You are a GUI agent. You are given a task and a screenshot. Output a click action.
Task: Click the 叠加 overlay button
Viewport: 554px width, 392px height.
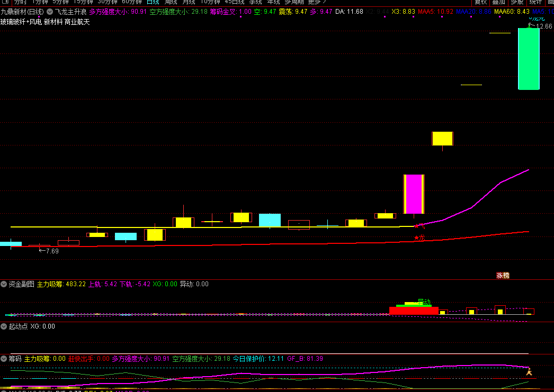pos(498,2)
